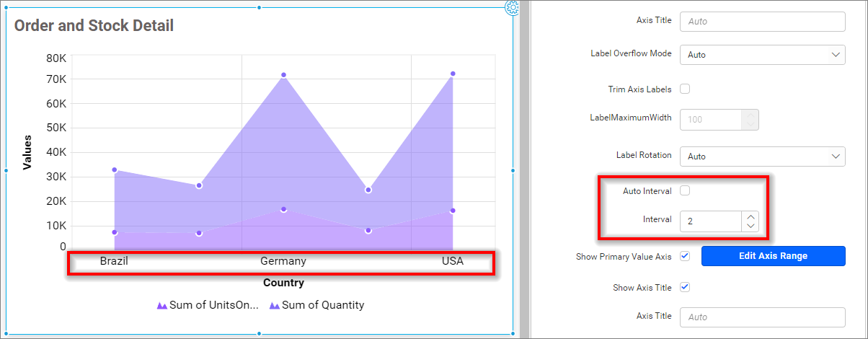
Task: Click the Brazil axis label
Action: [114, 261]
